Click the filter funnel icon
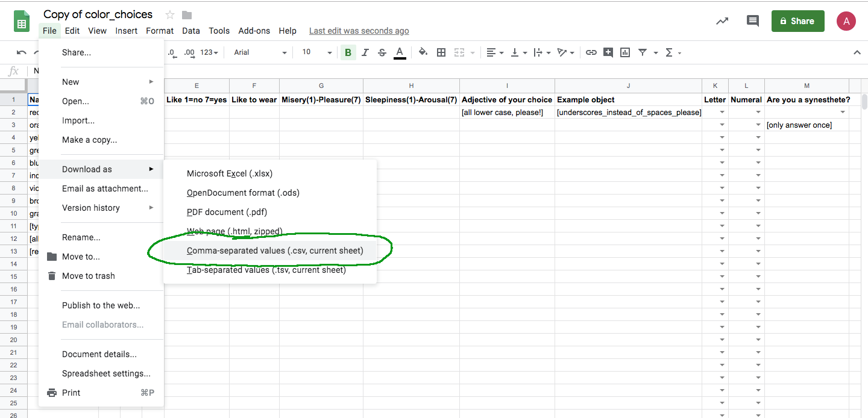 click(x=643, y=52)
